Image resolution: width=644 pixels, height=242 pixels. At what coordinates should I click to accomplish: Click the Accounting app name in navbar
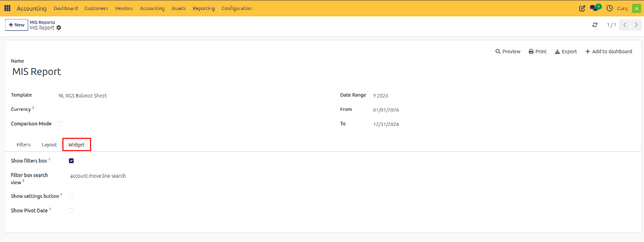31,8
